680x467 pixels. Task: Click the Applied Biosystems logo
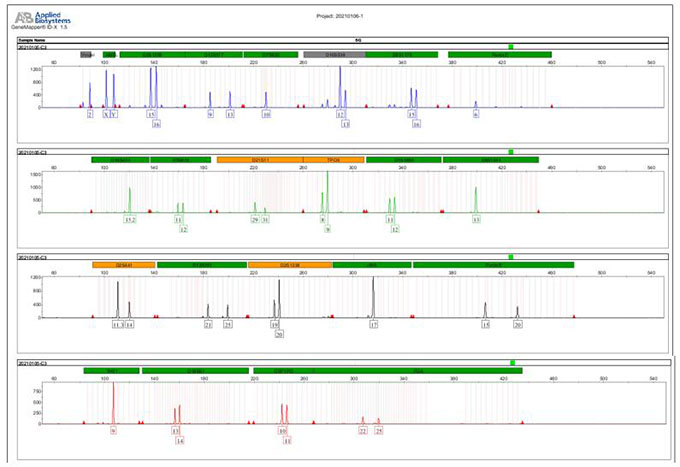(43, 18)
